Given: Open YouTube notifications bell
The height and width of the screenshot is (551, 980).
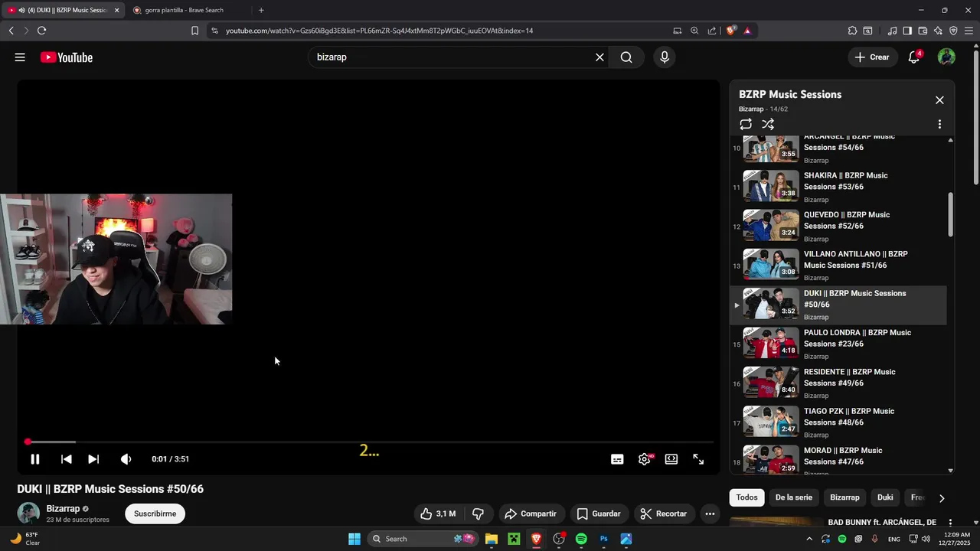Looking at the screenshot, I should pos(914,57).
